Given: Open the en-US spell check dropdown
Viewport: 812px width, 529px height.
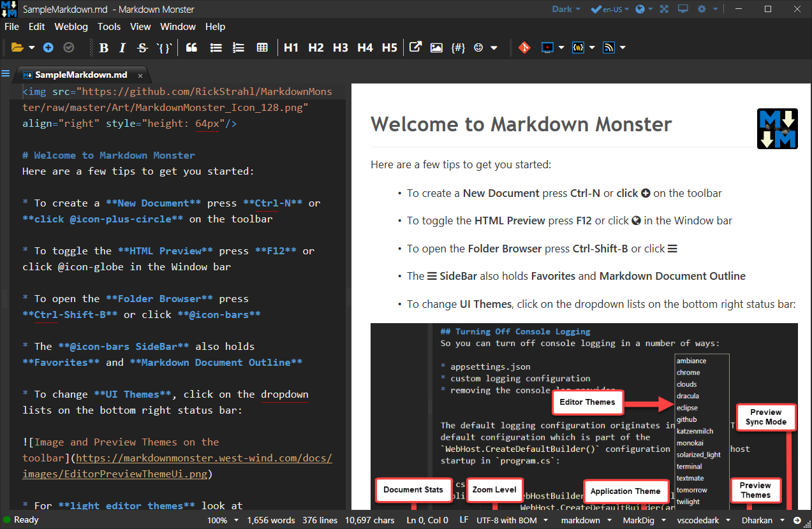Looking at the screenshot, I should click(610, 9).
